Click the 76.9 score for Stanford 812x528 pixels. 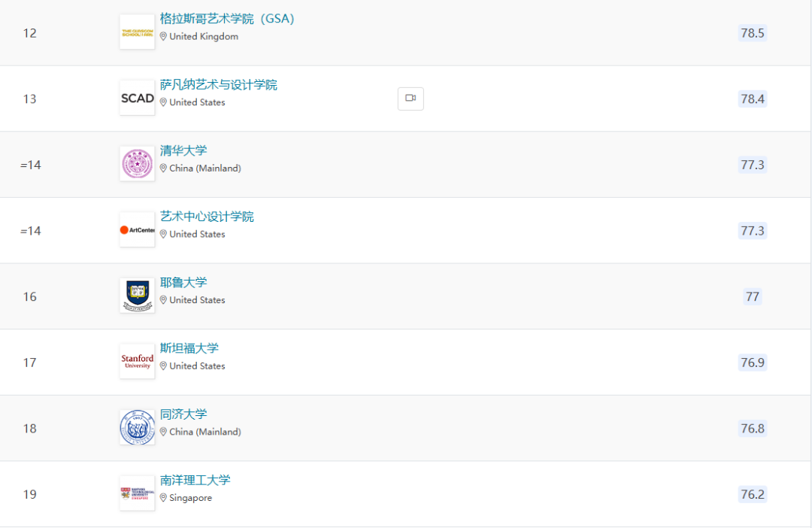(x=752, y=363)
